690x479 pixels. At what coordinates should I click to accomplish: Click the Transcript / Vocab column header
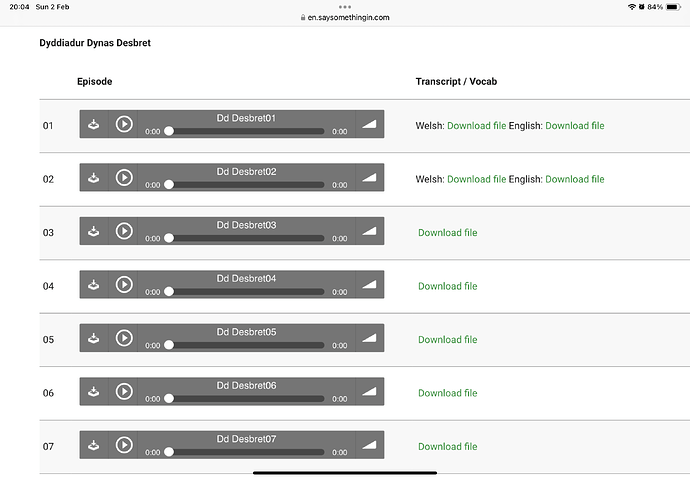click(x=456, y=81)
